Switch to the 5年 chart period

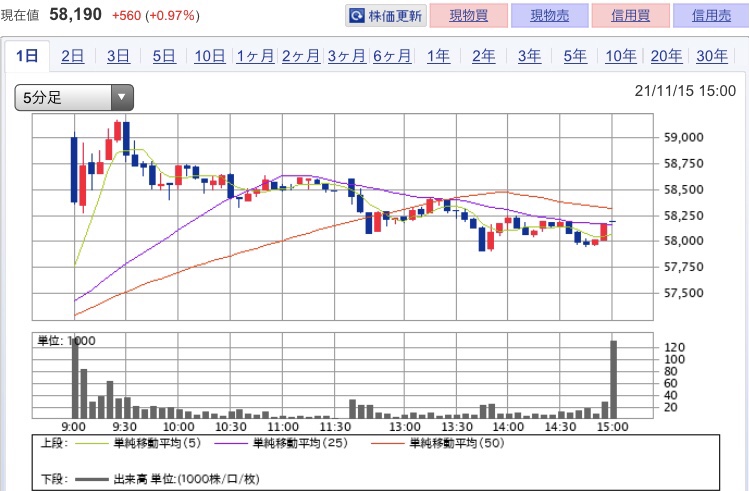coord(575,56)
